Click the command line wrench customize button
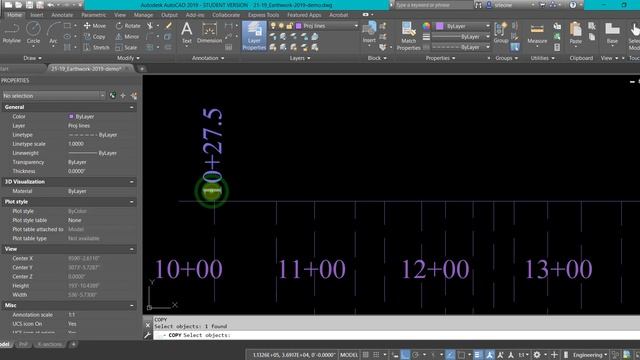This screenshot has height=360, width=640. coord(148,335)
